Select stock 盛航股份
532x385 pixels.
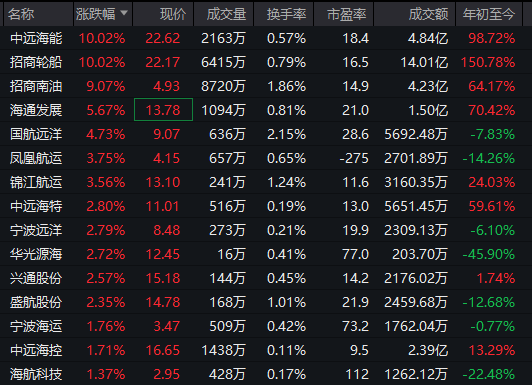tap(36, 302)
